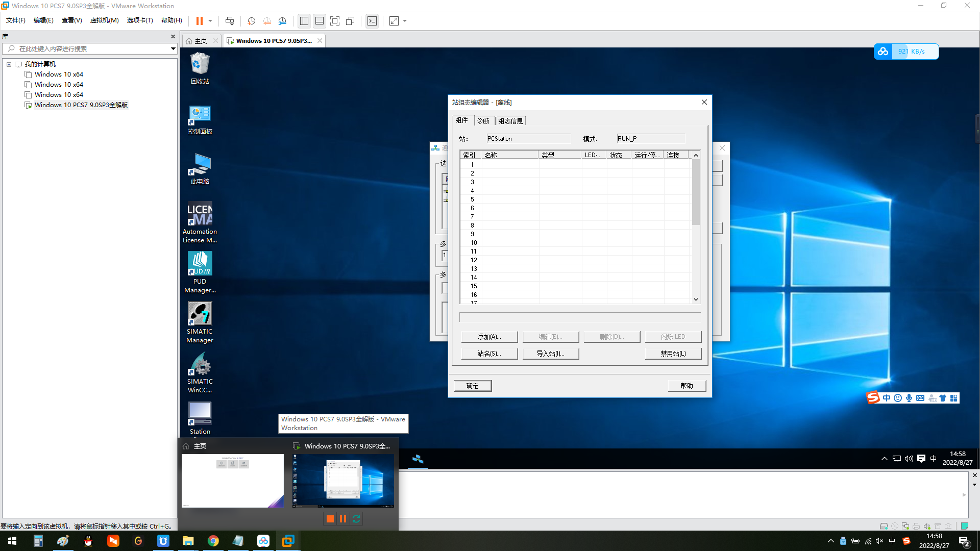Take a snapshot with the clock-plus icon
Screen dimensions: 980x551
tap(251, 21)
